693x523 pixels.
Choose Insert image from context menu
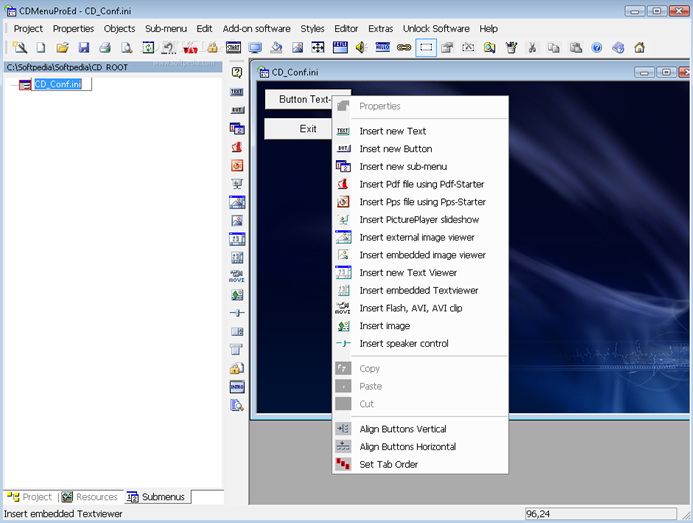(x=420, y=326)
